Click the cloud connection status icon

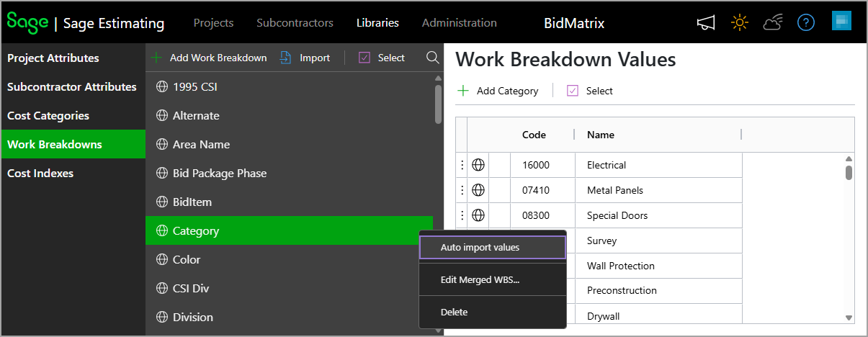pyautogui.click(x=773, y=23)
